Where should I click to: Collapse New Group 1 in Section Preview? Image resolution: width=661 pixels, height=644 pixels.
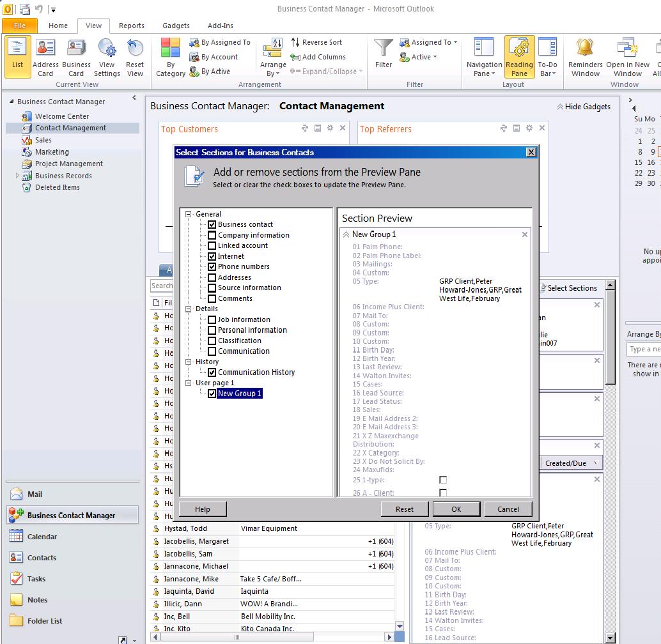[x=346, y=234]
